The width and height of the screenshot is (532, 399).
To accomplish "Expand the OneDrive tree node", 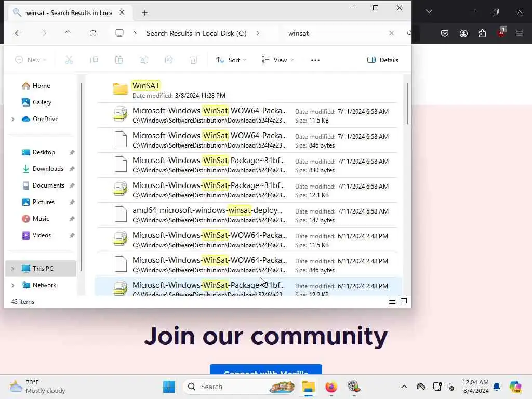I will tap(13, 119).
